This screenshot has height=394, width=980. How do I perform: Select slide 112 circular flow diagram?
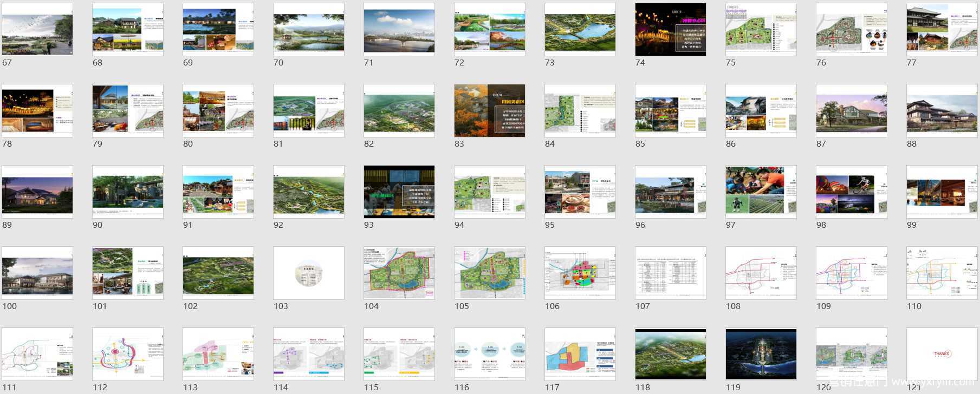[128, 354]
